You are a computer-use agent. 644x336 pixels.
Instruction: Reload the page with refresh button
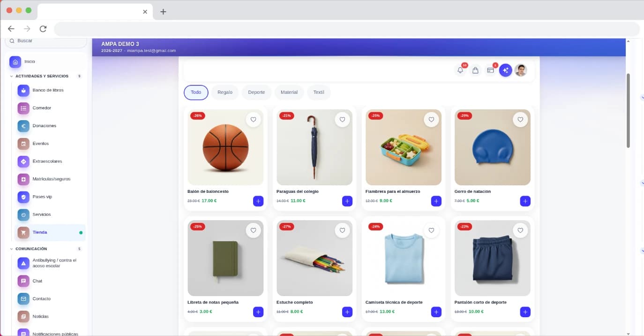click(x=43, y=29)
